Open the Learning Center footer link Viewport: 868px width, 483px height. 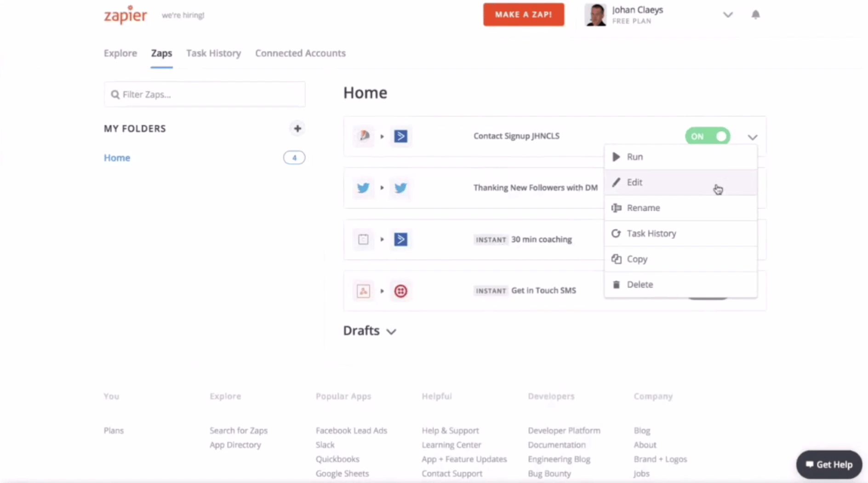451,445
